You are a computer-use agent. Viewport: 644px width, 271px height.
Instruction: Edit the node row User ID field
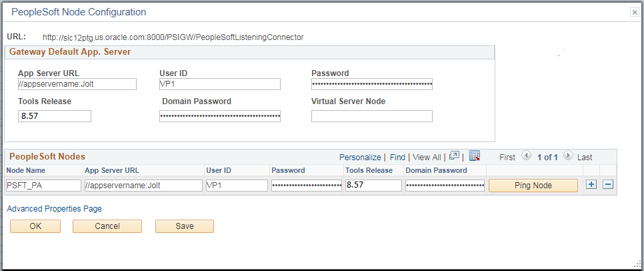click(x=237, y=186)
